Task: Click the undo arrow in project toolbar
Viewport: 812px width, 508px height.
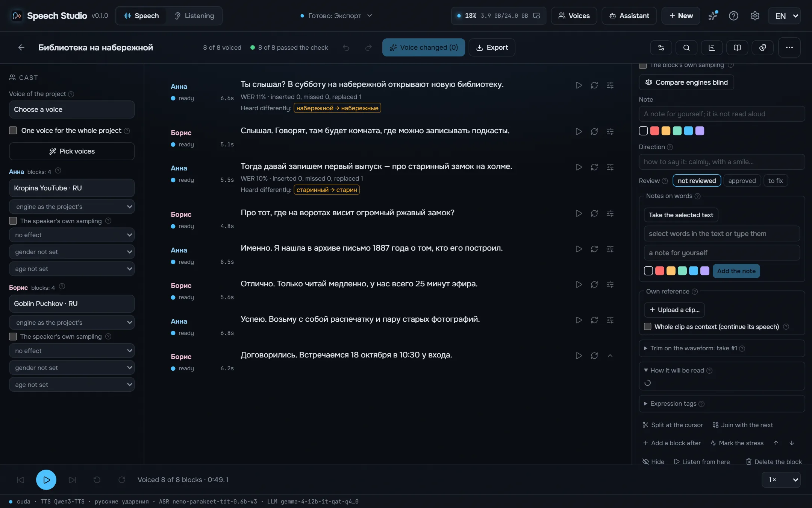Action: tap(346, 47)
